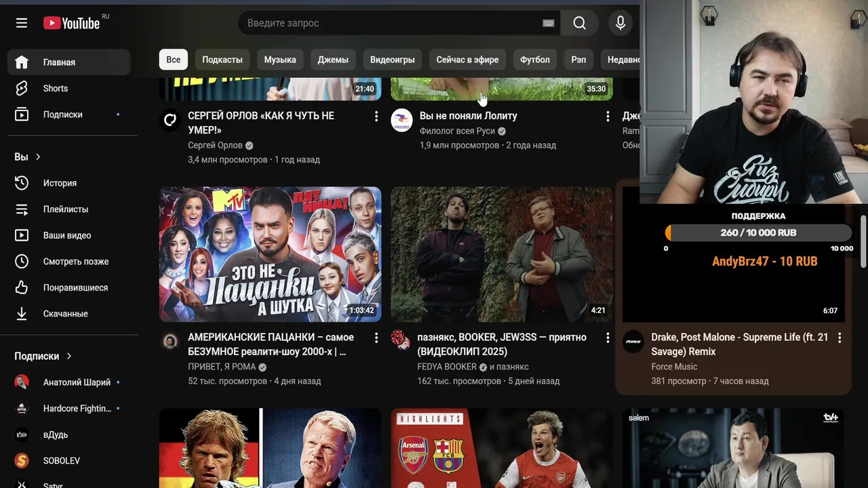This screenshot has width=868, height=488.
Task: Select the Все filter chip
Action: 174,60
